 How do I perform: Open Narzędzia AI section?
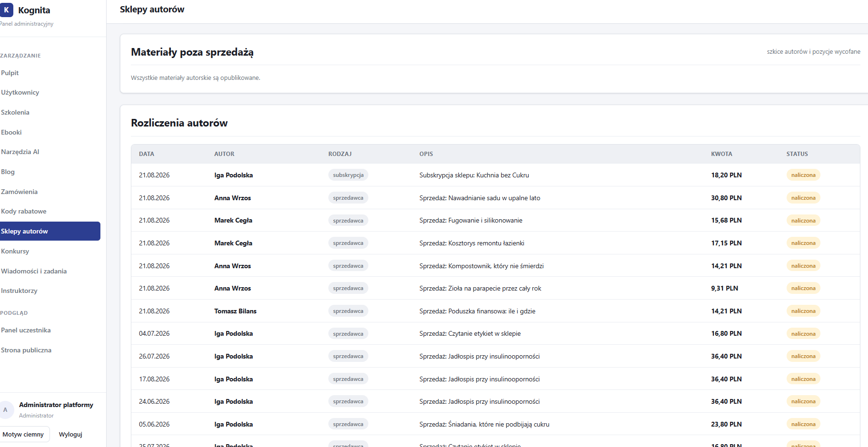click(x=20, y=152)
